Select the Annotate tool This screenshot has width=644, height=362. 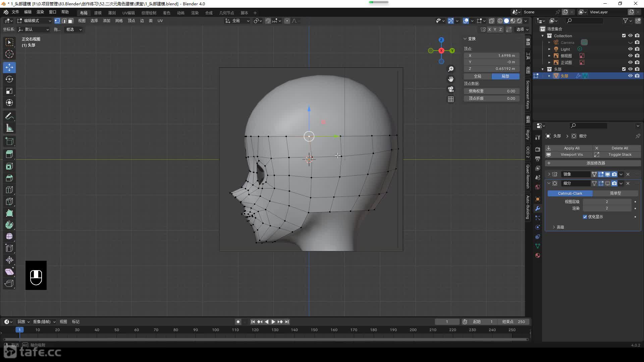(9, 116)
